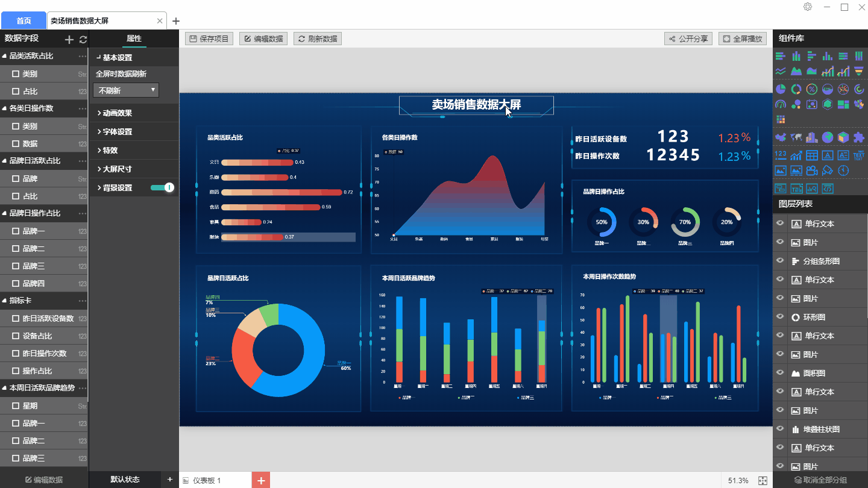The width and height of the screenshot is (868, 488).
Task: Select the heatmap grid component icon
Action: click(781, 119)
